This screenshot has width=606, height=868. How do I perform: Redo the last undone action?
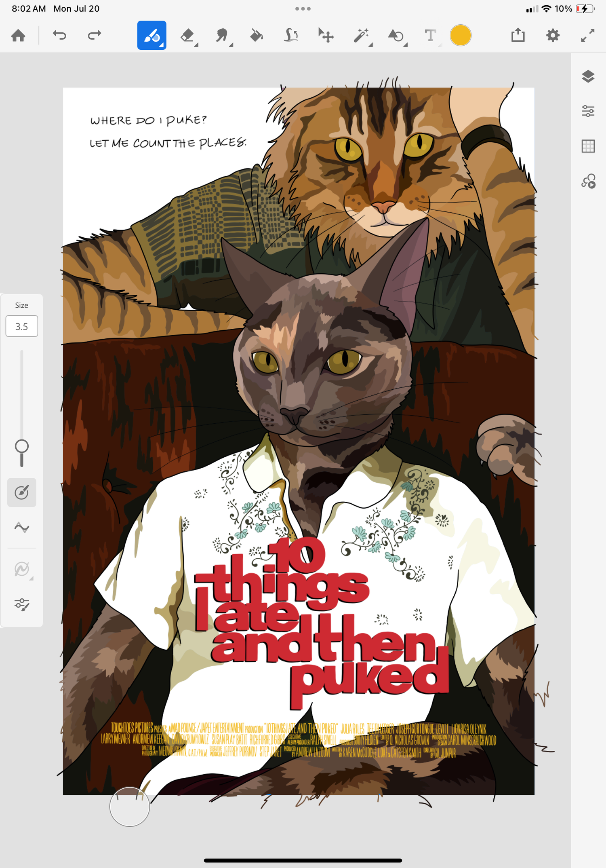click(94, 35)
